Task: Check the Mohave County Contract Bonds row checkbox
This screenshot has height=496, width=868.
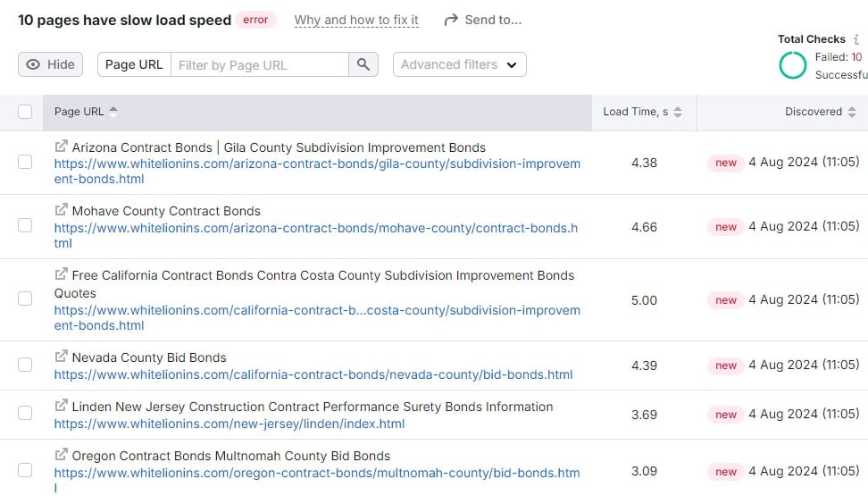Action: (25, 226)
